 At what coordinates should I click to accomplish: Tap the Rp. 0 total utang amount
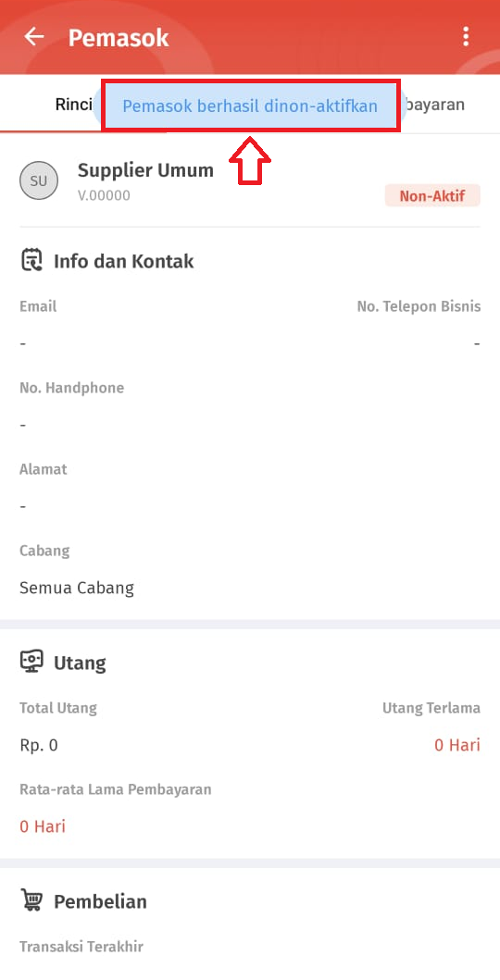tap(39, 745)
